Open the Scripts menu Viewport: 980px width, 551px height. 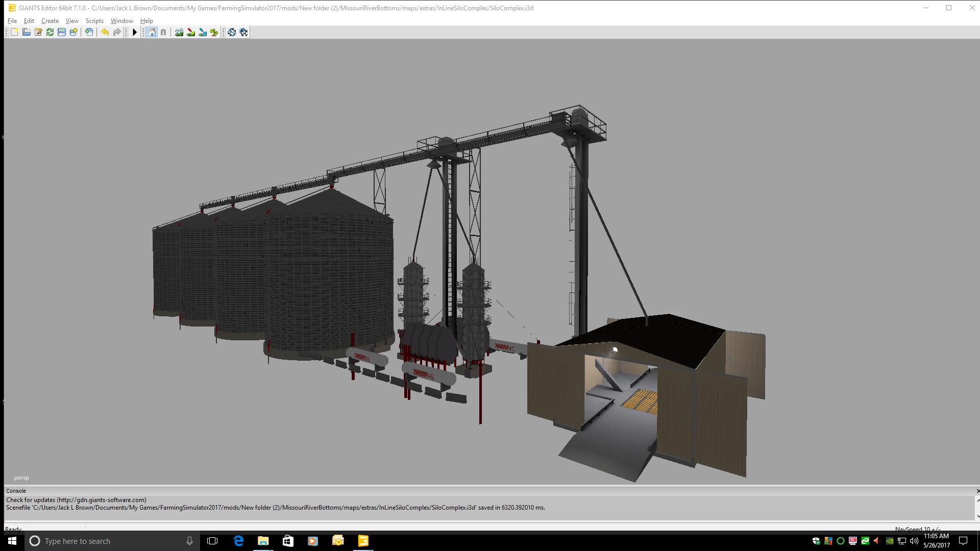pos(94,21)
